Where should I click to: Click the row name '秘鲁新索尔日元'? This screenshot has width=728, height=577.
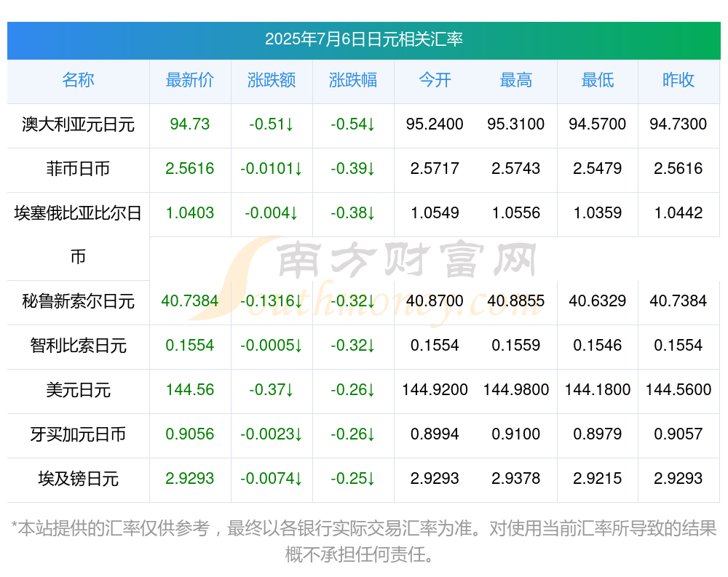78,301
